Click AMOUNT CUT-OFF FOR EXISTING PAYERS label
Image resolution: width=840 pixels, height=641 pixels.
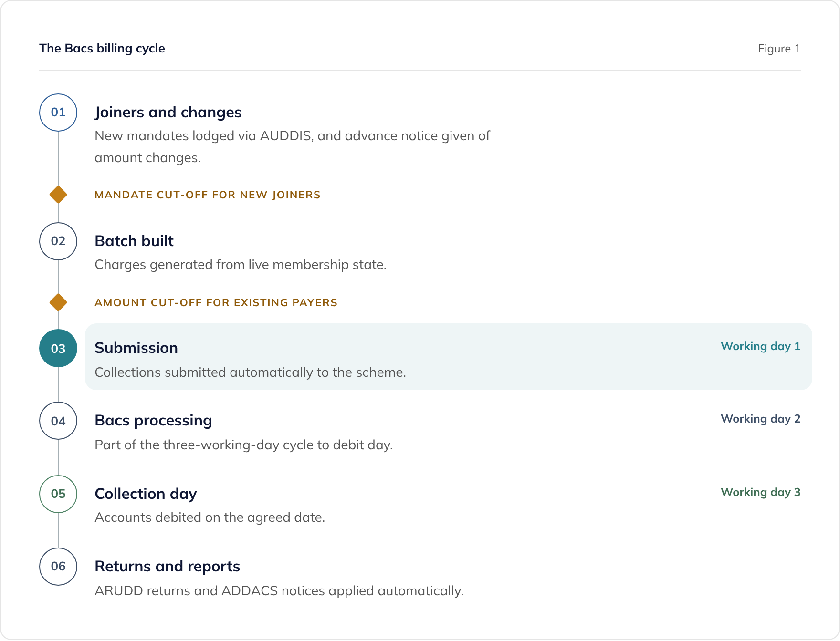tap(216, 303)
